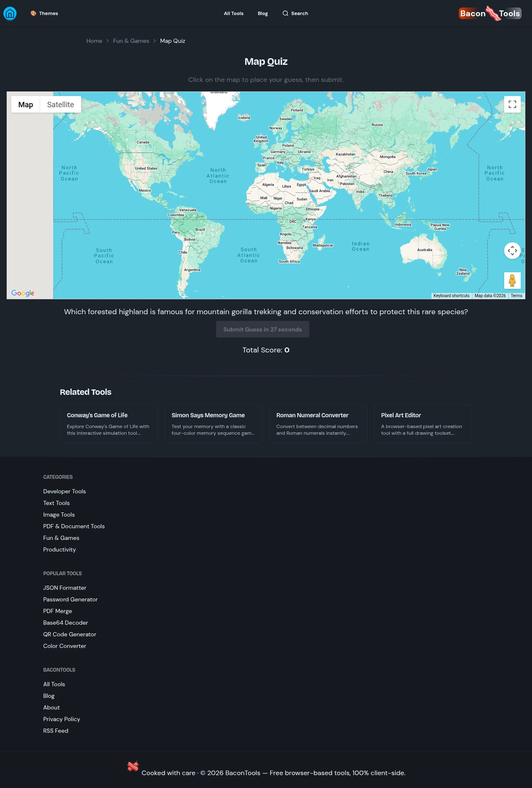This screenshot has width=532, height=788.
Task: Click the Google logo on the map
Action: pos(23,293)
